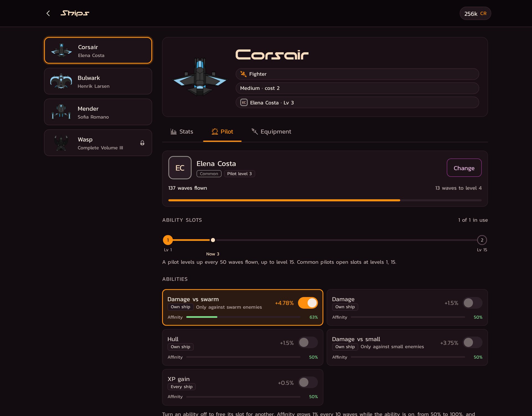Change the assigned pilot
Image resolution: width=532 pixels, height=416 pixels.
pyautogui.click(x=464, y=168)
